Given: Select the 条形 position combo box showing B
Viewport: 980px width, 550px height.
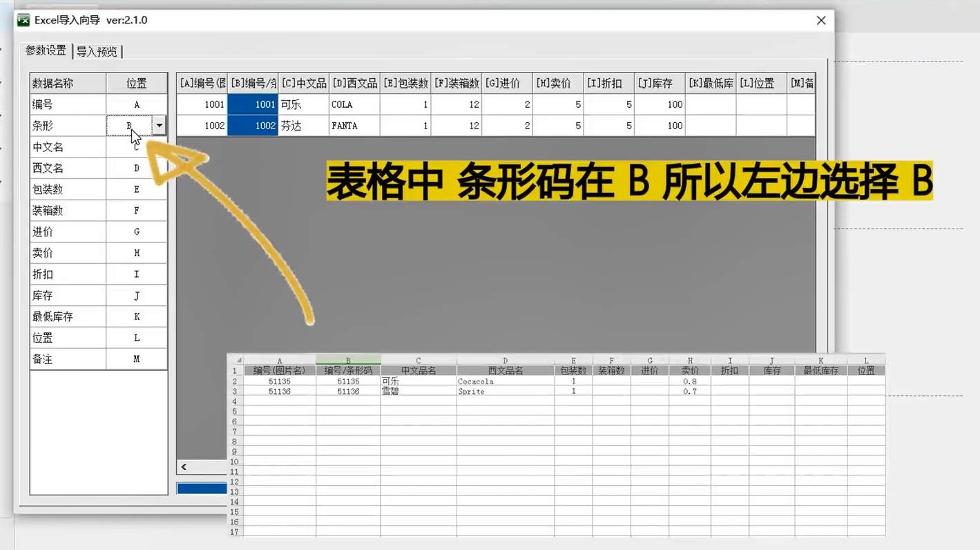Looking at the screenshot, I should [137, 126].
